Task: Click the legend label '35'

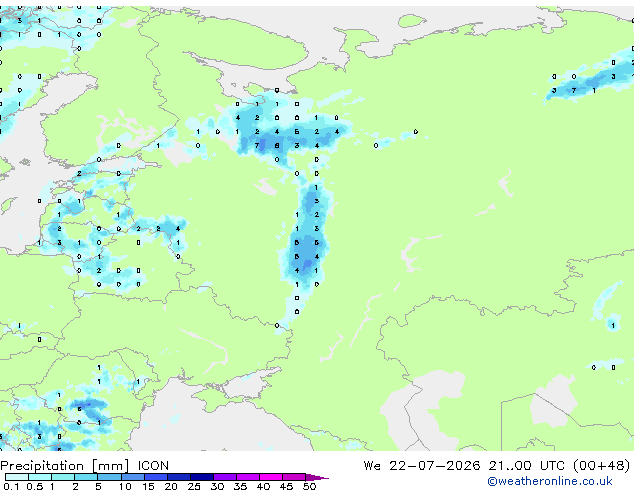Action: [240, 486]
